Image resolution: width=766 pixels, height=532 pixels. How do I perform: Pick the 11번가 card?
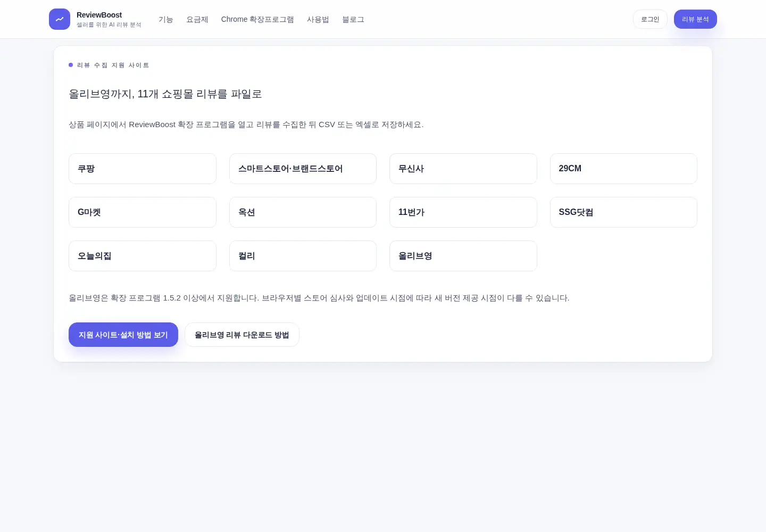tap(463, 212)
